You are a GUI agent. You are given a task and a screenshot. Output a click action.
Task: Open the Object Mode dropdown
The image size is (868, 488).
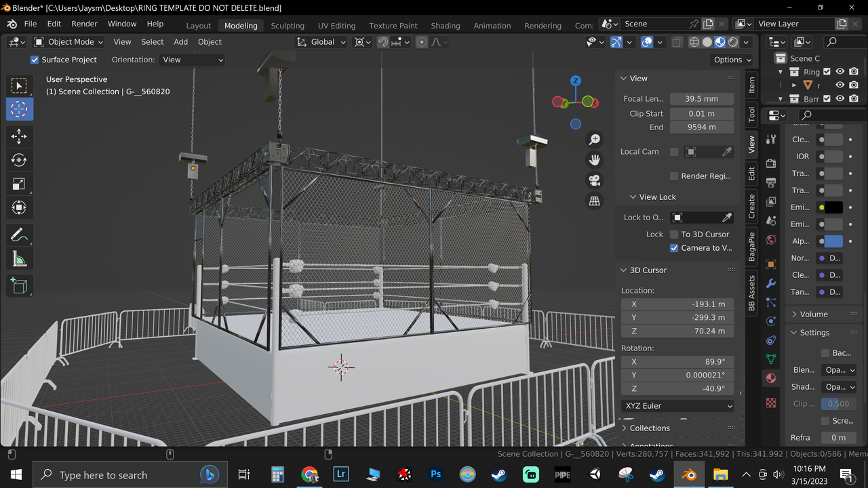68,42
